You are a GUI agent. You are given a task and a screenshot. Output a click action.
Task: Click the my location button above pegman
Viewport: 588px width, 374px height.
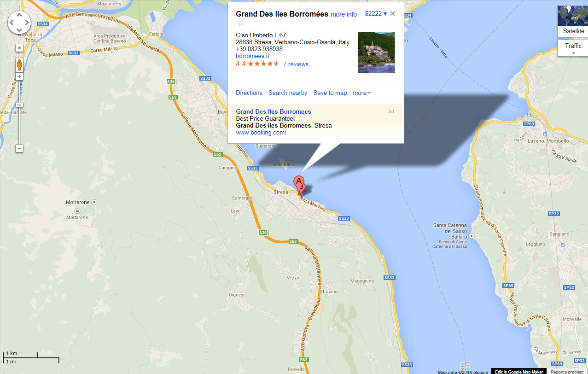(19, 48)
